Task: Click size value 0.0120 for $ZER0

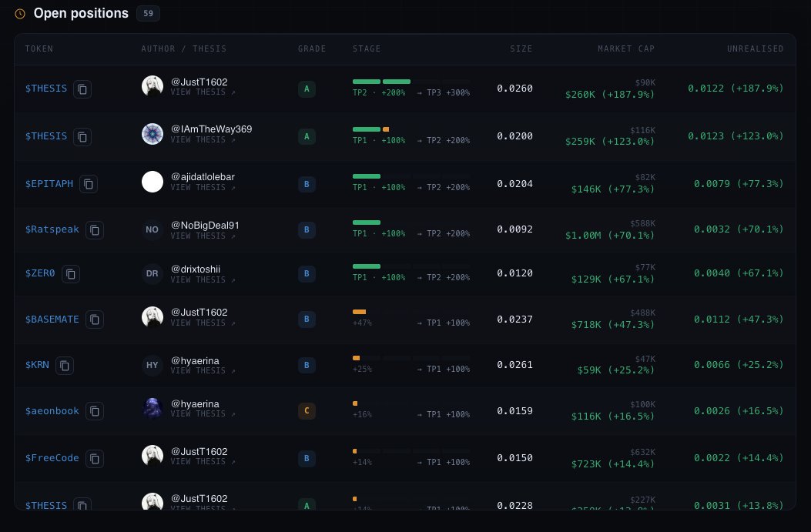Action: point(514,273)
